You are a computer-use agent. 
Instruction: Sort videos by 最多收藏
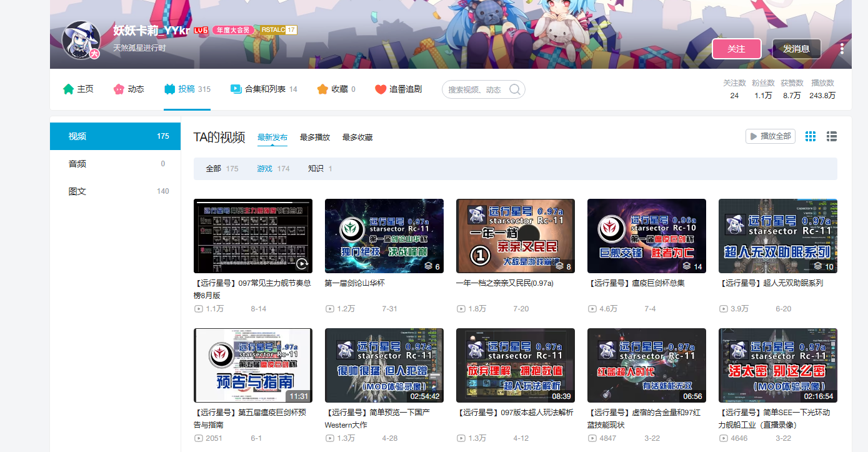[x=357, y=138]
